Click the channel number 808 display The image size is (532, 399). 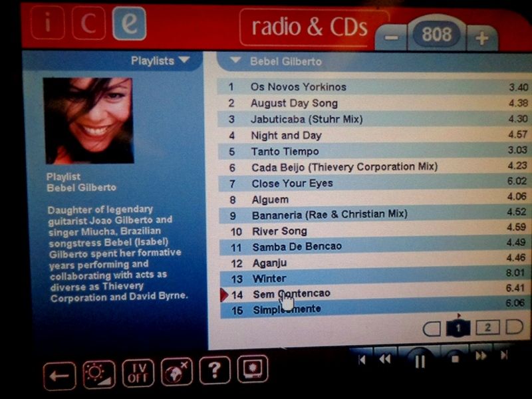click(437, 35)
